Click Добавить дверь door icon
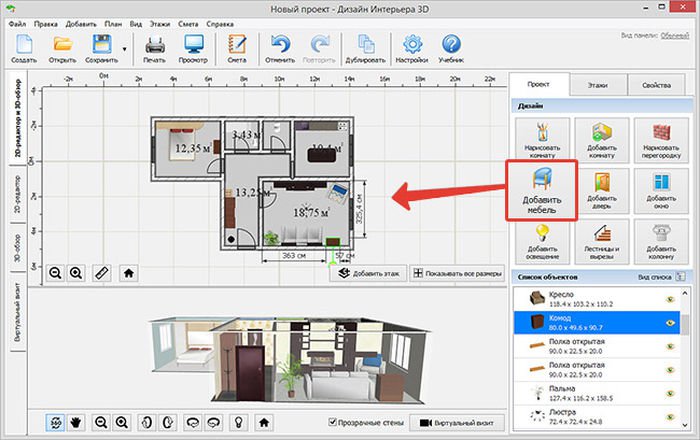 click(x=601, y=190)
